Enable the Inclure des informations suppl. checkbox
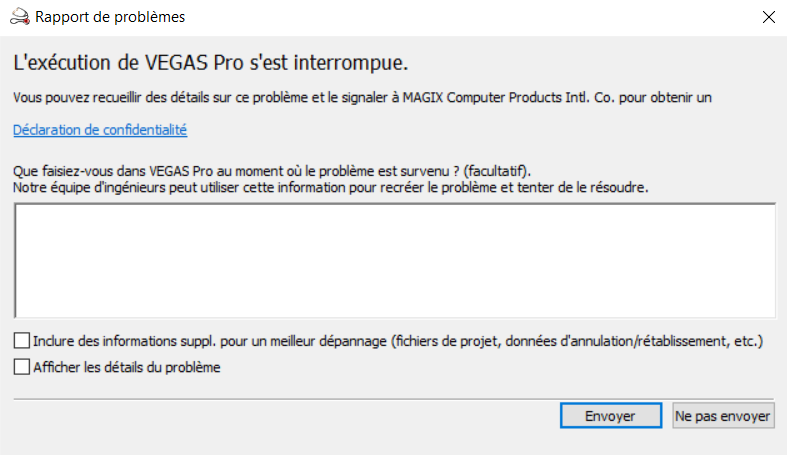 [22, 341]
